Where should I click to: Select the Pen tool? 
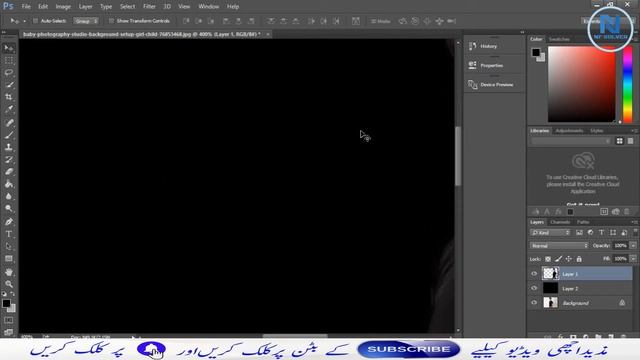click(9, 222)
